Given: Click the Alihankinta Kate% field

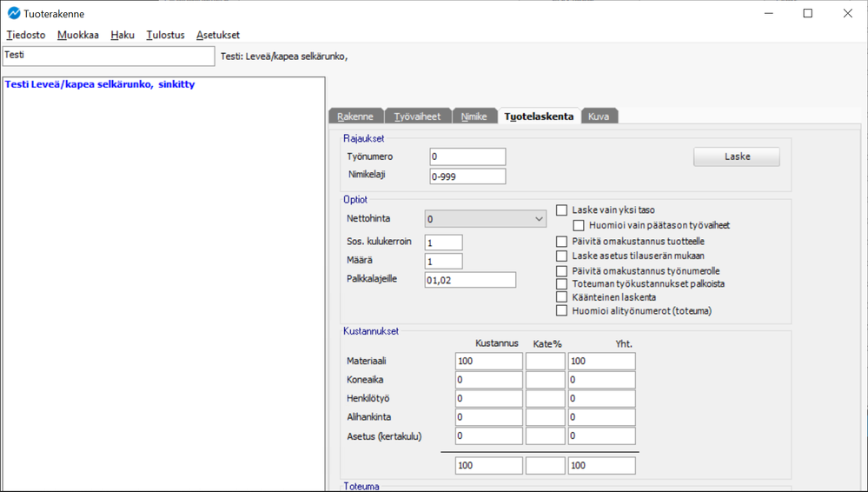Looking at the screenshot, I should pyautogui.click(x=546, y=417).
